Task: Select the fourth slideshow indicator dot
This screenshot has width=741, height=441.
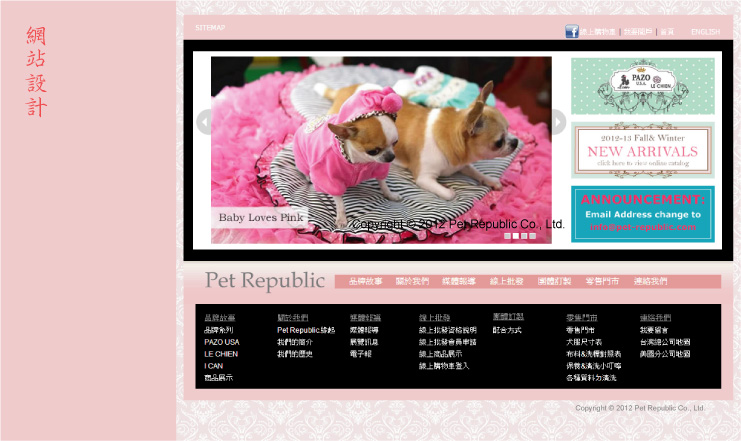Action: coord(533,236)
